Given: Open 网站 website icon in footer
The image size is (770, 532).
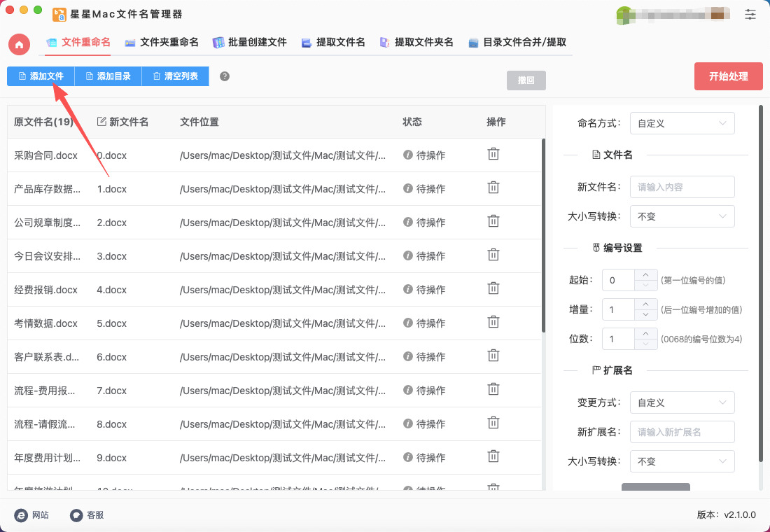Looking at the screenshot, I should click(21, 514).
